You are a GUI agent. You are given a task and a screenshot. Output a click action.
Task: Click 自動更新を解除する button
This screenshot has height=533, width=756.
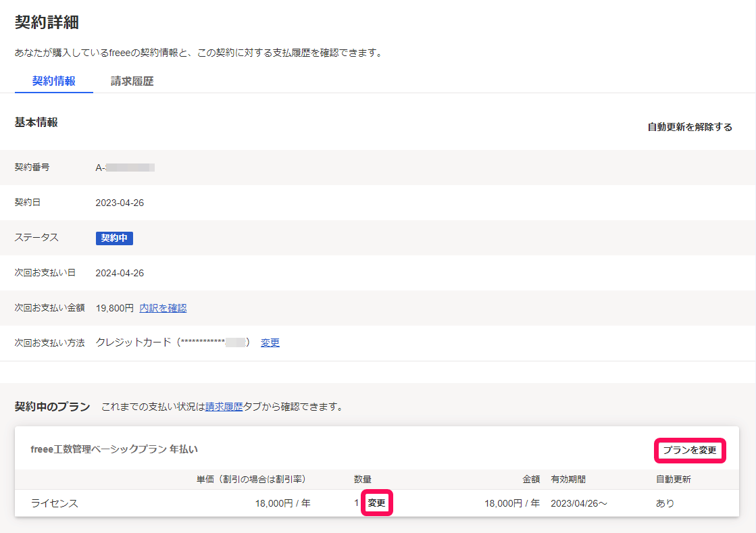click(x=690, y=127)
